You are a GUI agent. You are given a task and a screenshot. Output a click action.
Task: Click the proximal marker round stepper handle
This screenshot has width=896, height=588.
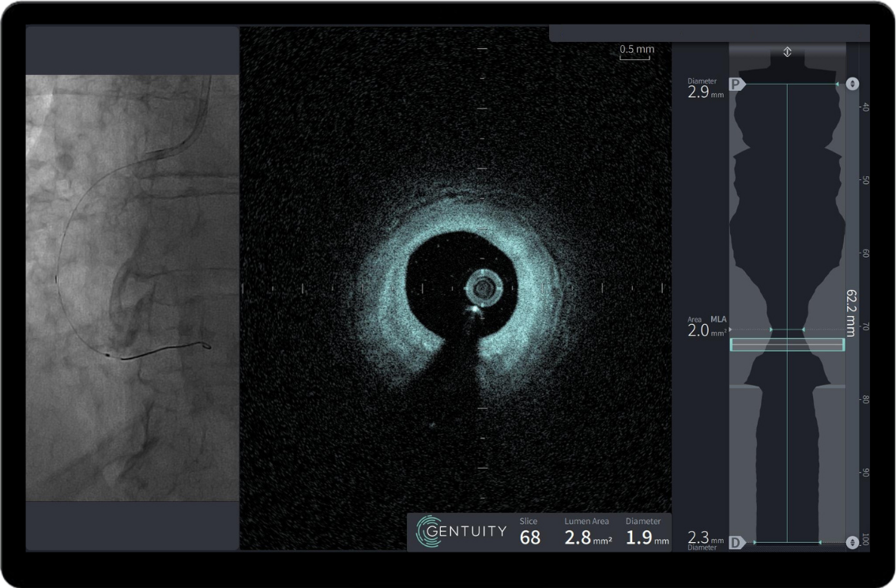(852, 84)
